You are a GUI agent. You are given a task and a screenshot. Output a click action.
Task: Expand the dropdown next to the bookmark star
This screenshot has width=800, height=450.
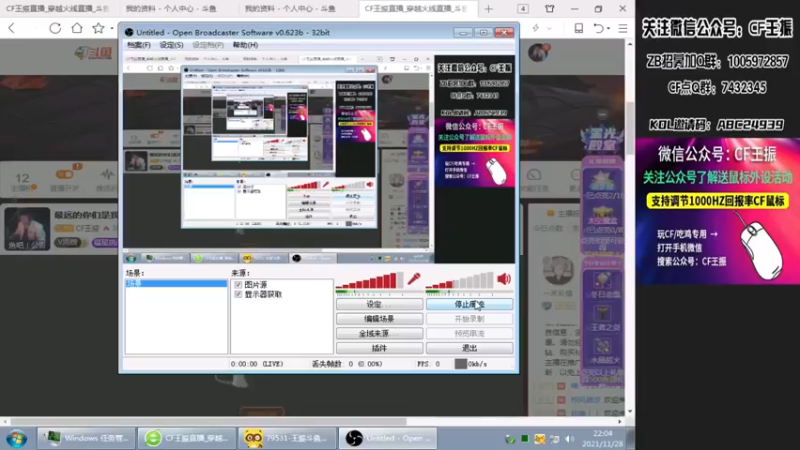click(111, 29)
